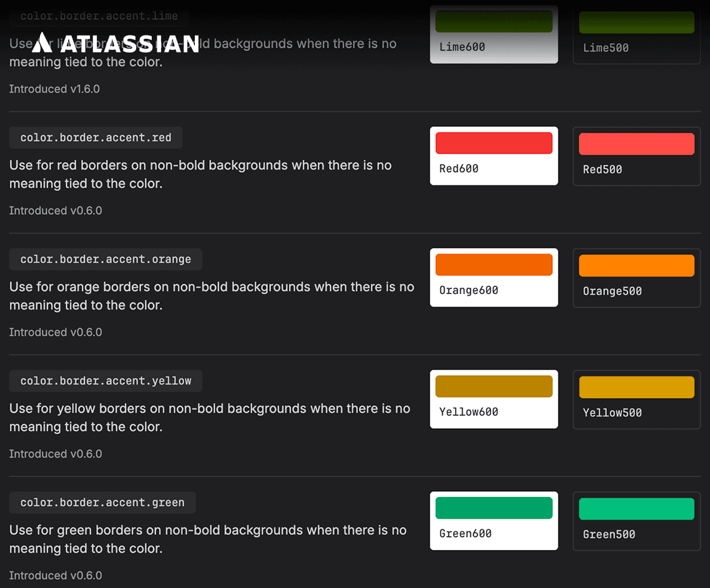Click the Atlassian logo
This screenshot has width=710, height=588.
(116, 44)
